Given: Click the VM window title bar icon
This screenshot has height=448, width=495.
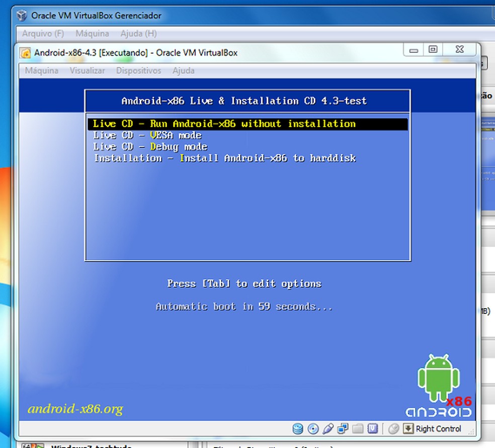Looking at the screenshot, I should 25,53.
